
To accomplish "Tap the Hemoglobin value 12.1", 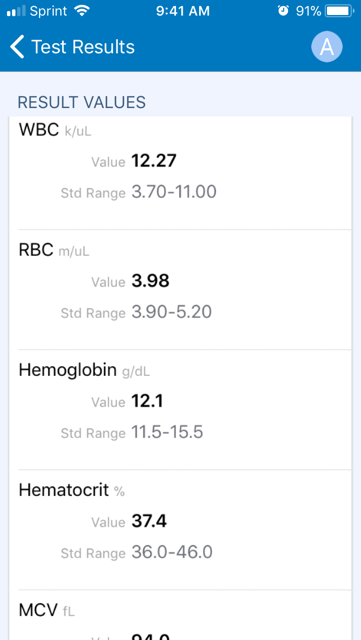I will [147, 401].
